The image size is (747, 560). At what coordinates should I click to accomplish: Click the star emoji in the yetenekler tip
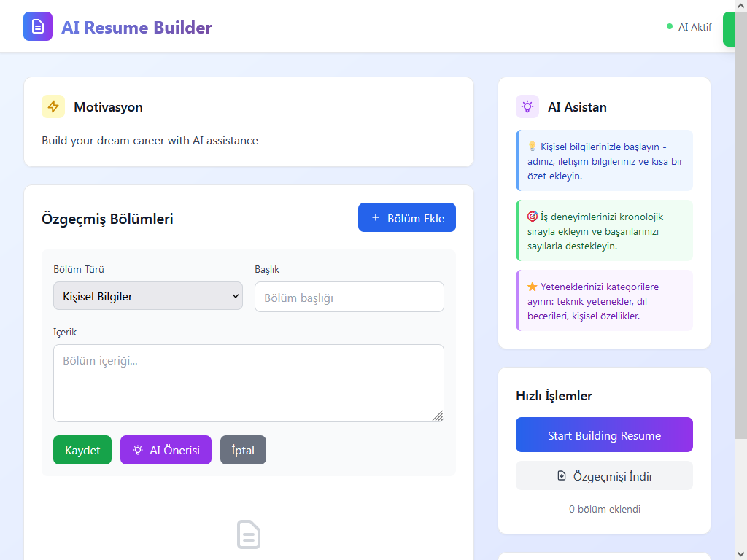532,287
